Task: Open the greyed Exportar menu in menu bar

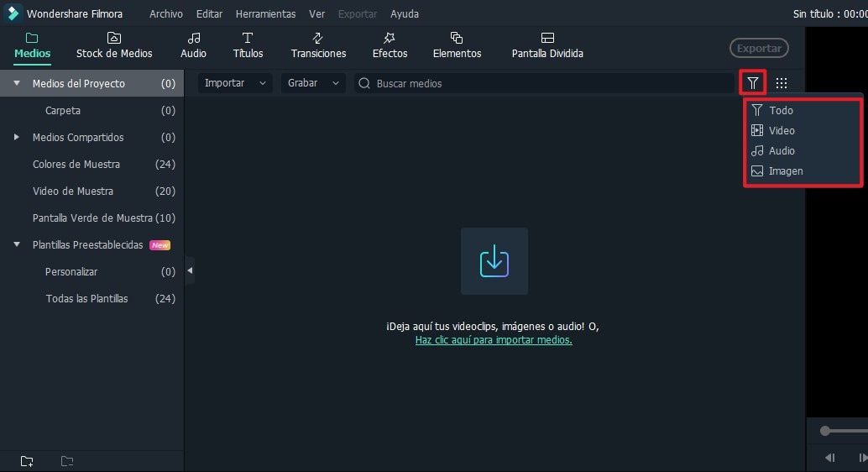Action: [357, 13]
